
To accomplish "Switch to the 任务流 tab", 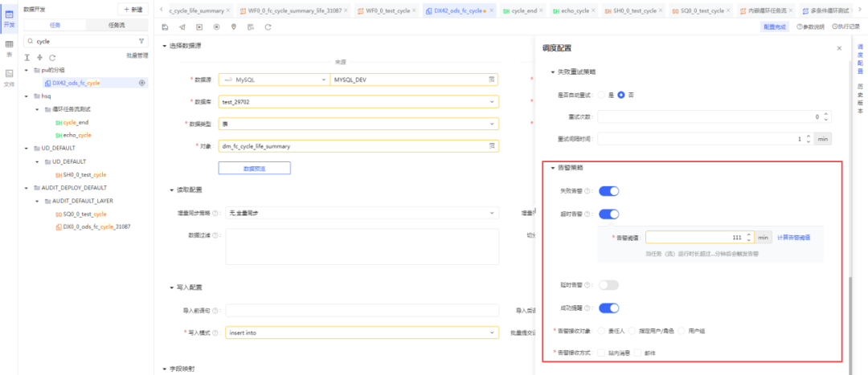I will click(116, 26).
